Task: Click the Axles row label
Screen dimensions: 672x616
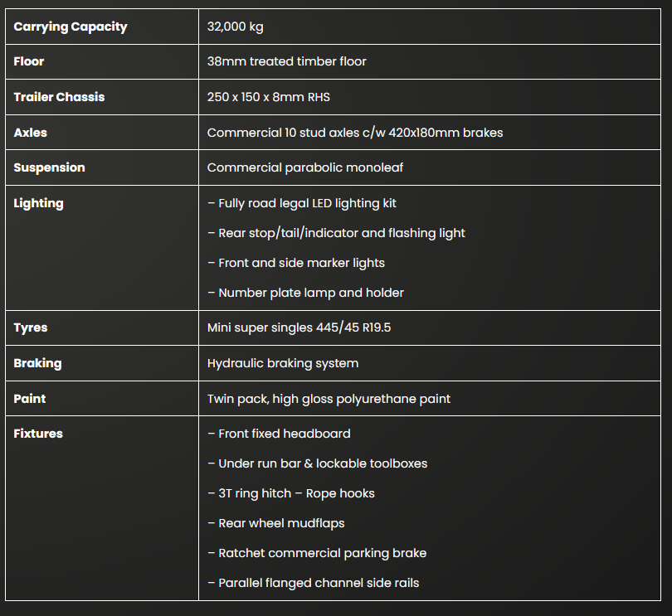Action: (31, 133)
